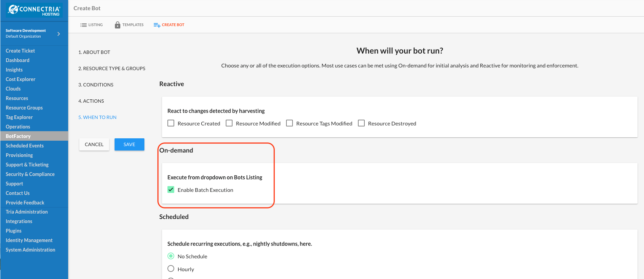This screenshot has width=644, height=279.
Task: Check the Resource Modified checkbox
Action: (x=229, y=123)
